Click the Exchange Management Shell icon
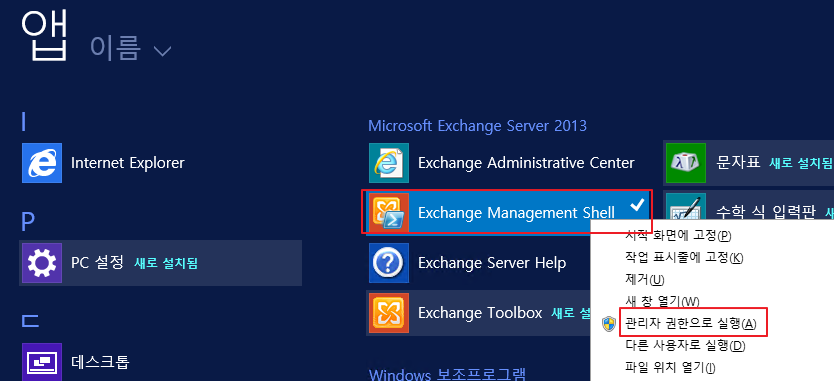 pyautogui.click(x=389, y=212)
